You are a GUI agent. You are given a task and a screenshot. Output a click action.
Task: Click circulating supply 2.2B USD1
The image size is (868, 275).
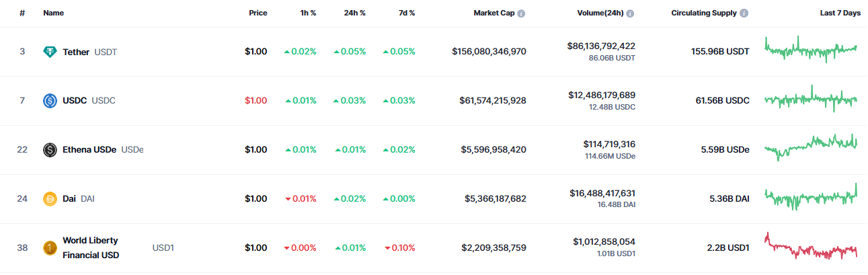click(x=728, y=248)
